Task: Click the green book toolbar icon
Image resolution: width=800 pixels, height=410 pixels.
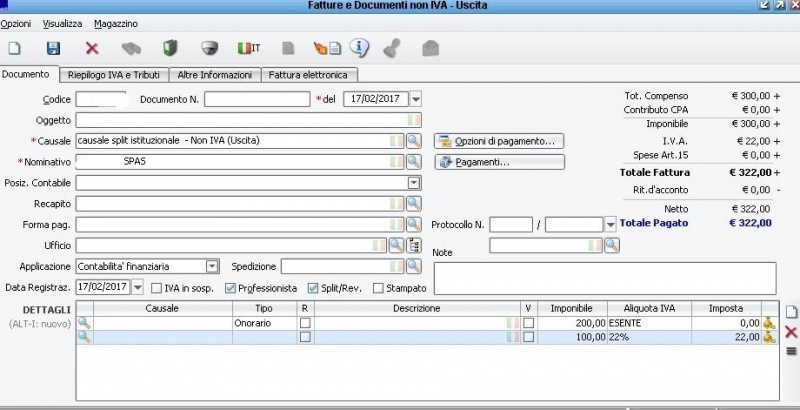Action: tap(170, 47)
